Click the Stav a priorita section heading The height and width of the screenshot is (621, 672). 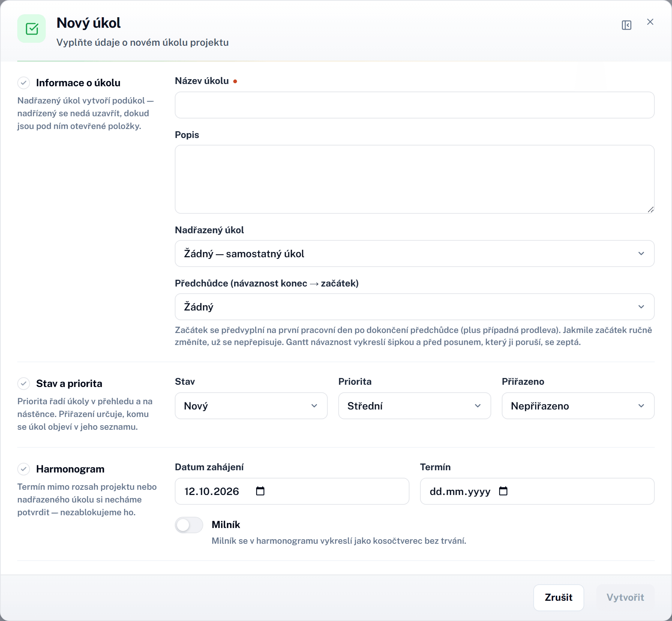69,384
